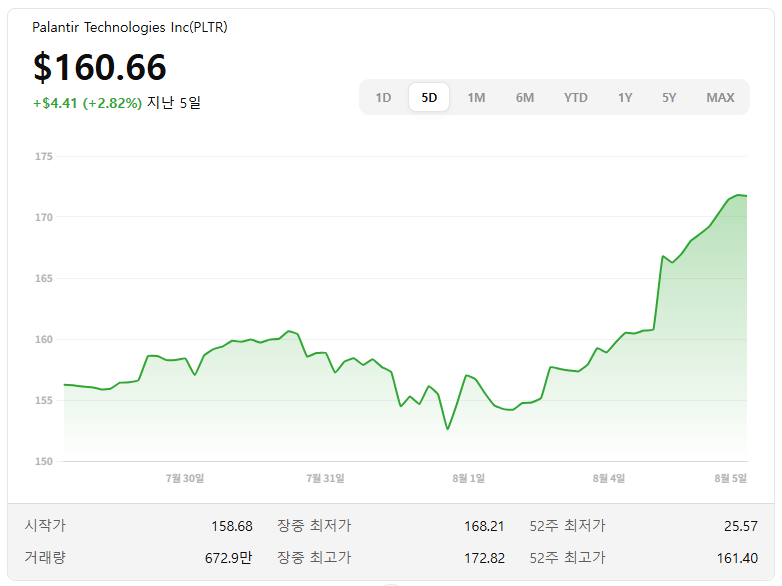
Task: Click the 165 price axis label
Action: (x=43, y=278)
